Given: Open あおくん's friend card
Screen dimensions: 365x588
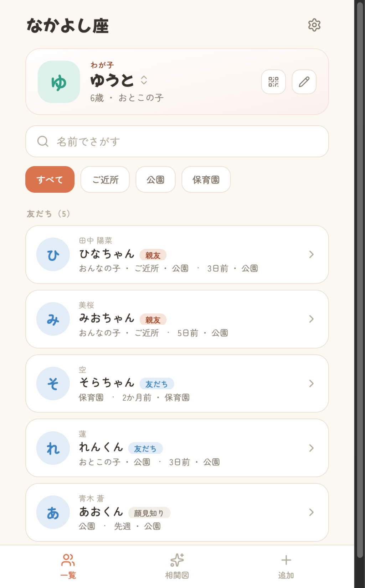Looking at the screenshot, I should 177,512.
